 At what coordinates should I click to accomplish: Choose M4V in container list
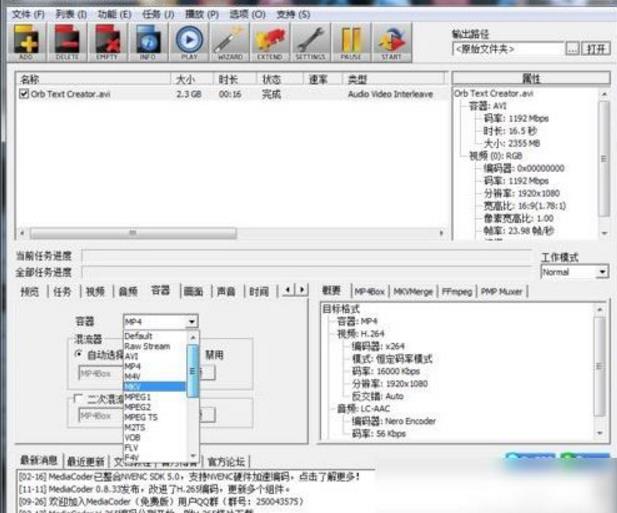click(154, 376)
